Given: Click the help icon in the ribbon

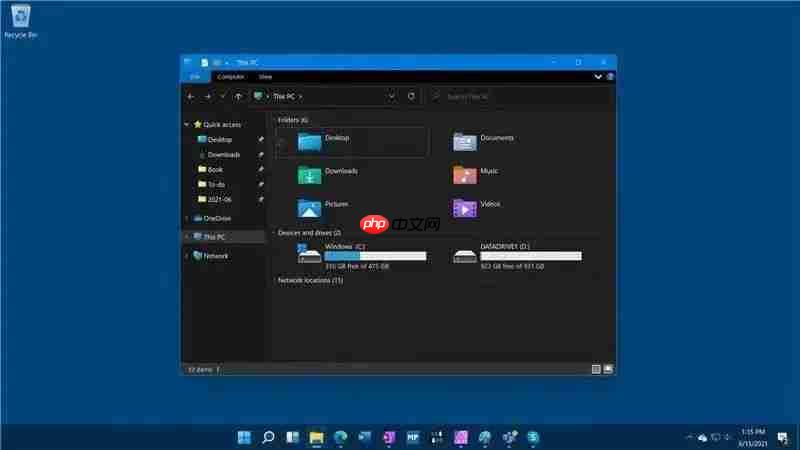Looking at the screenshot, I should coord(610,77).
